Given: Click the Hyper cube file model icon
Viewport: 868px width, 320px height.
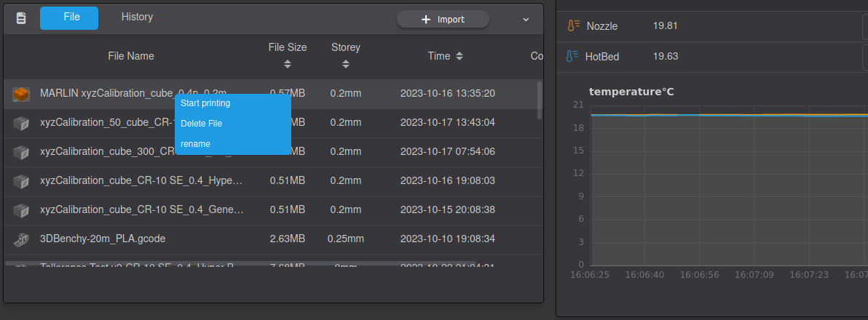Looking at the screenshot, I should [21, 181].
